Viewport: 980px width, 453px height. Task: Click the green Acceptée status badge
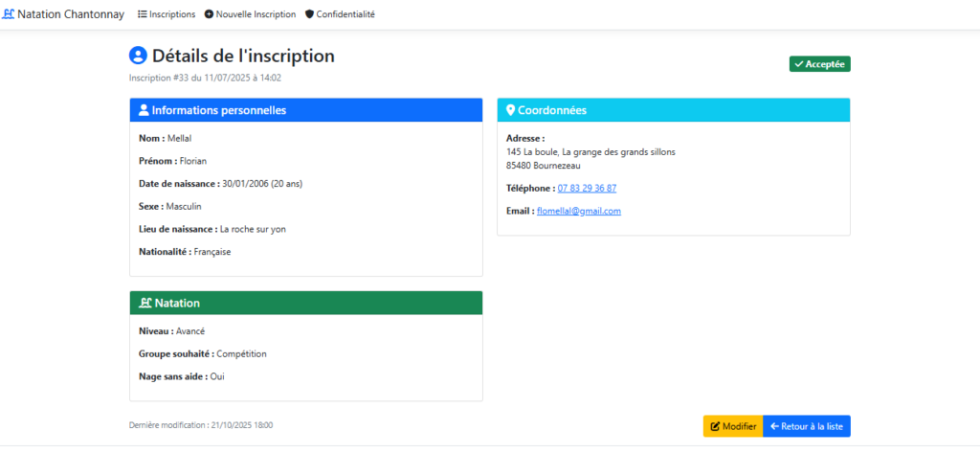820,64
